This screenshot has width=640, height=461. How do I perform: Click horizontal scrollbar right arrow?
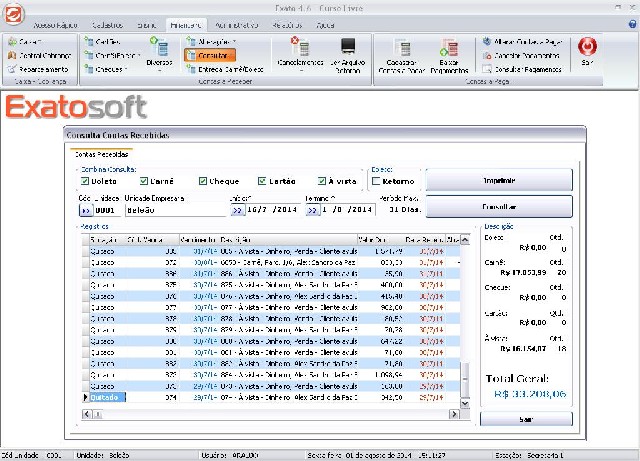click(454, 414)
